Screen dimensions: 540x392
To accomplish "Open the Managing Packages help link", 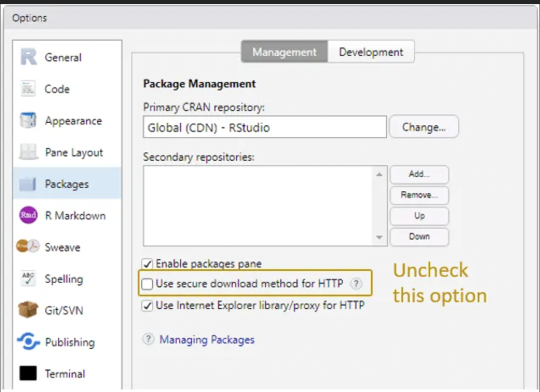I will [207, 340].
